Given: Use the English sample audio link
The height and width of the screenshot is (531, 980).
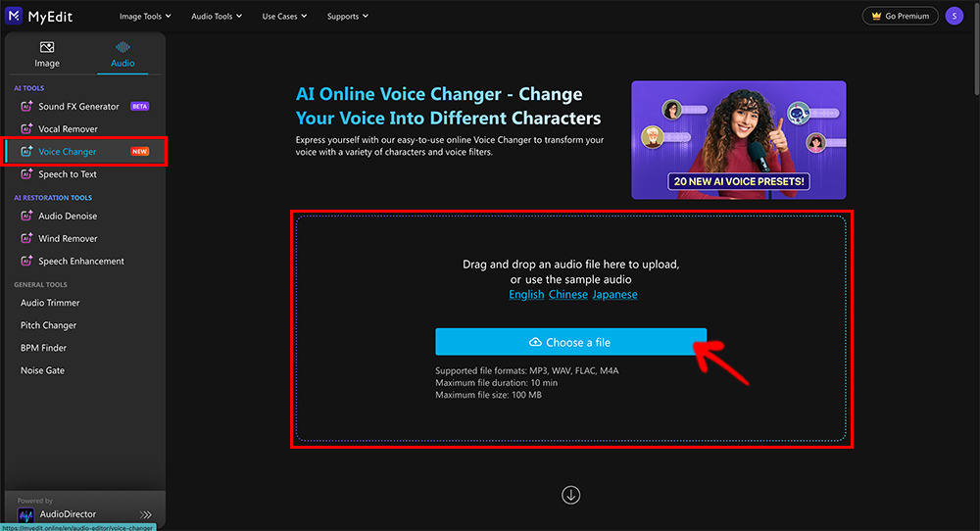Looking at the screenshot, I should point(526,294).
